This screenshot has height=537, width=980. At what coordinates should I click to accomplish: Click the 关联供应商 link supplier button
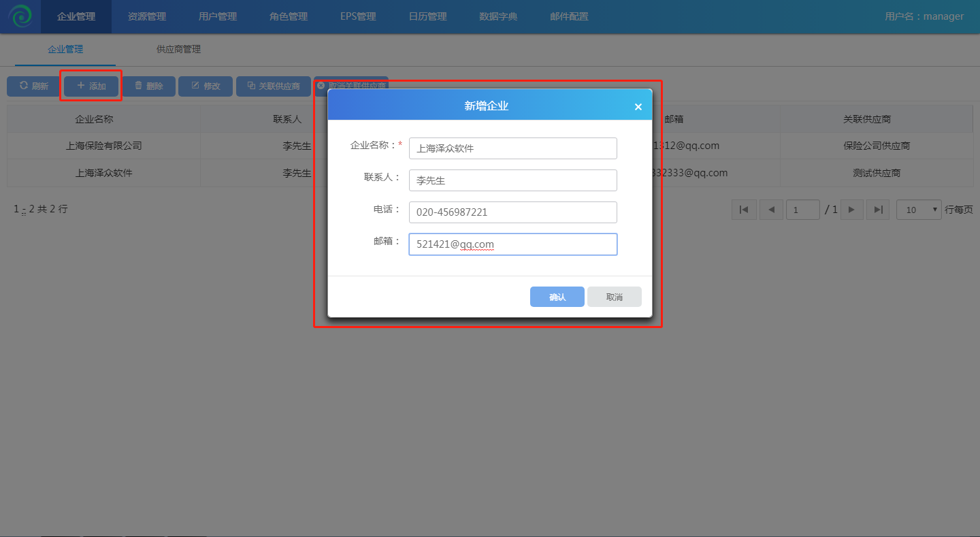(273, 86)
